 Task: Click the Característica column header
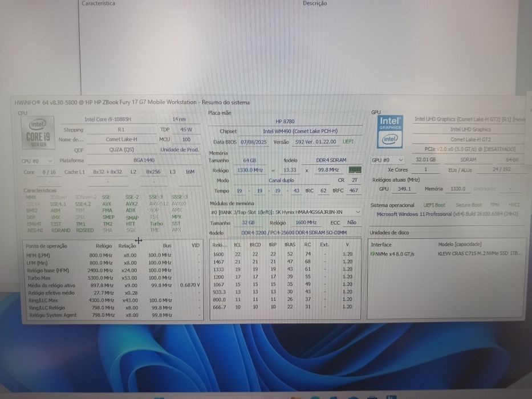pyautogui.click(x=99, y=3)
